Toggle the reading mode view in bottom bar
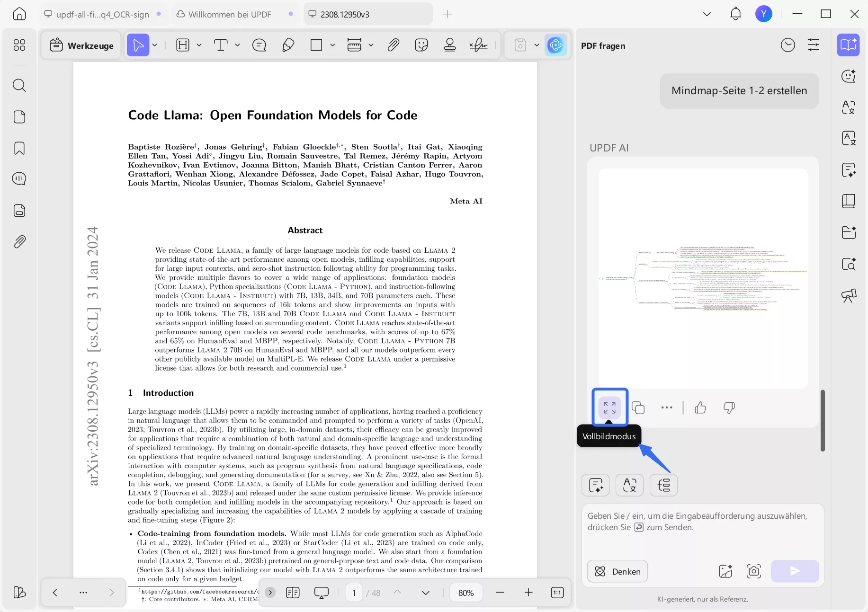The image size is (868, 612). coord(293,593)
